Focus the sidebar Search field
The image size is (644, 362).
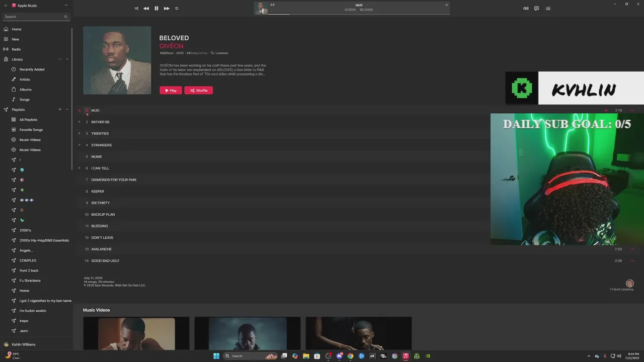coord(36,17)
